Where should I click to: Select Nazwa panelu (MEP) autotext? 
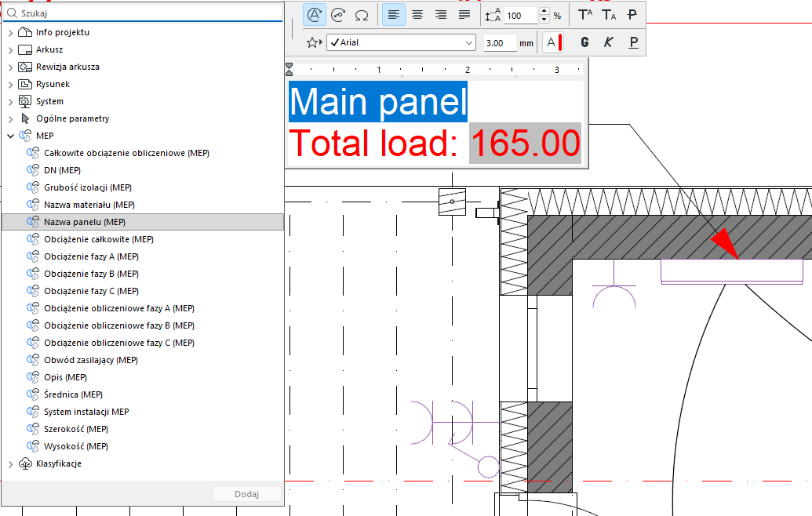point(143,222)
